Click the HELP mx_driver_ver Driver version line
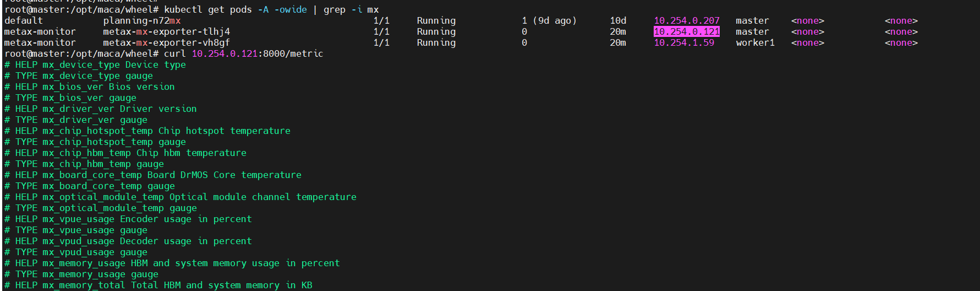Screen dimensions: 980x291 pos(100,109)
